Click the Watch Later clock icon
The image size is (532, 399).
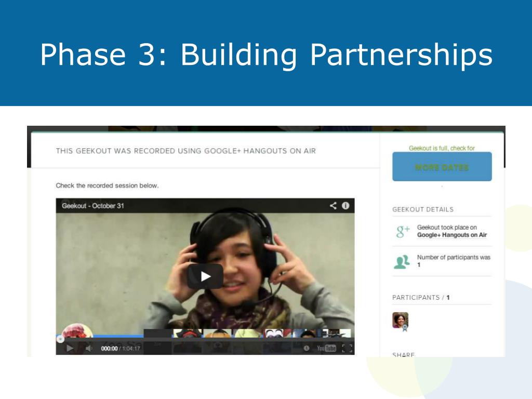(x=307, y=348)
